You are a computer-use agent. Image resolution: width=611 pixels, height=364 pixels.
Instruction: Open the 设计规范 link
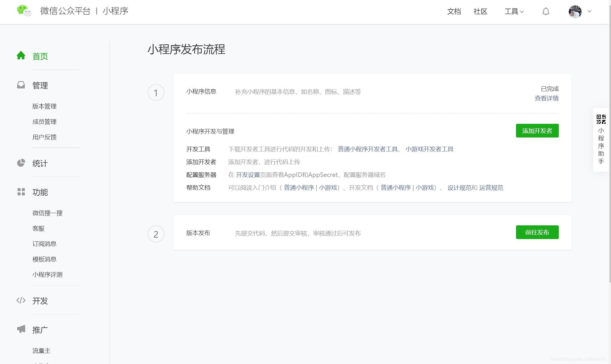click(x=459, y=187)
